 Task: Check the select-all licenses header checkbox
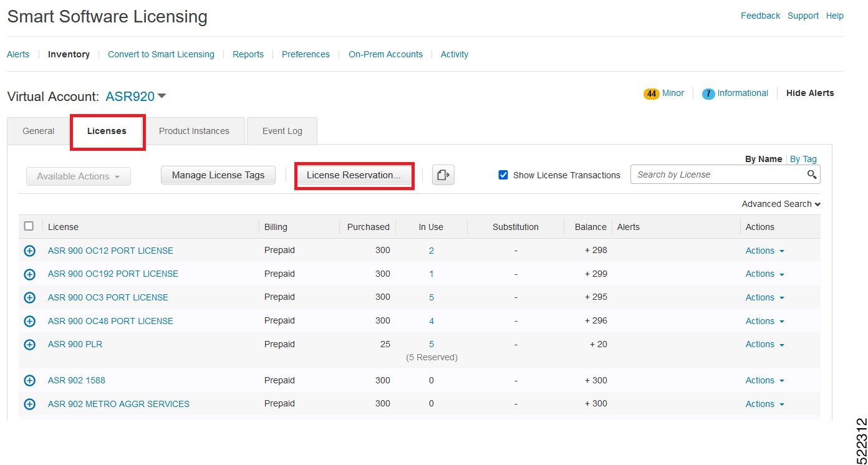(29, 226)
